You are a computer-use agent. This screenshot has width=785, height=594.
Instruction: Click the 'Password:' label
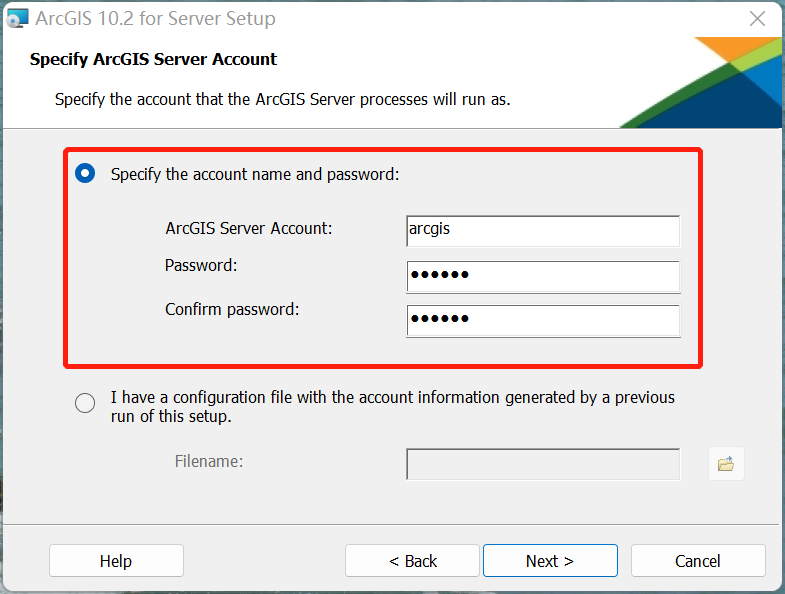pyautogui.click(x=201, y=265)
